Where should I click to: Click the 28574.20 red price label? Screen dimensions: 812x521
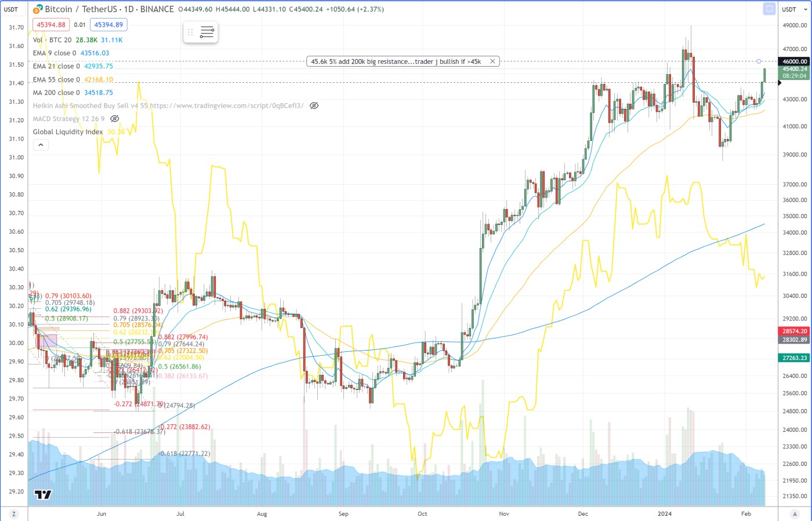[795, 331]
